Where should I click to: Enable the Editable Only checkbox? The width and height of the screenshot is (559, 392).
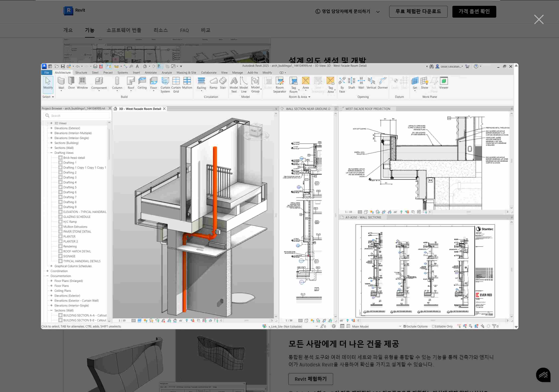[x=433, y=326]
